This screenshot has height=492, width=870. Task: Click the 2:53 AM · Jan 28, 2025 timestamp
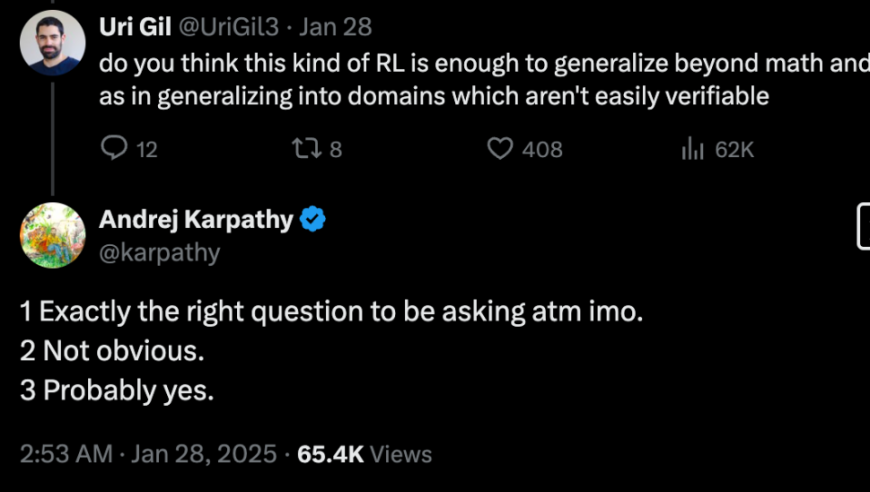point(148,454)
